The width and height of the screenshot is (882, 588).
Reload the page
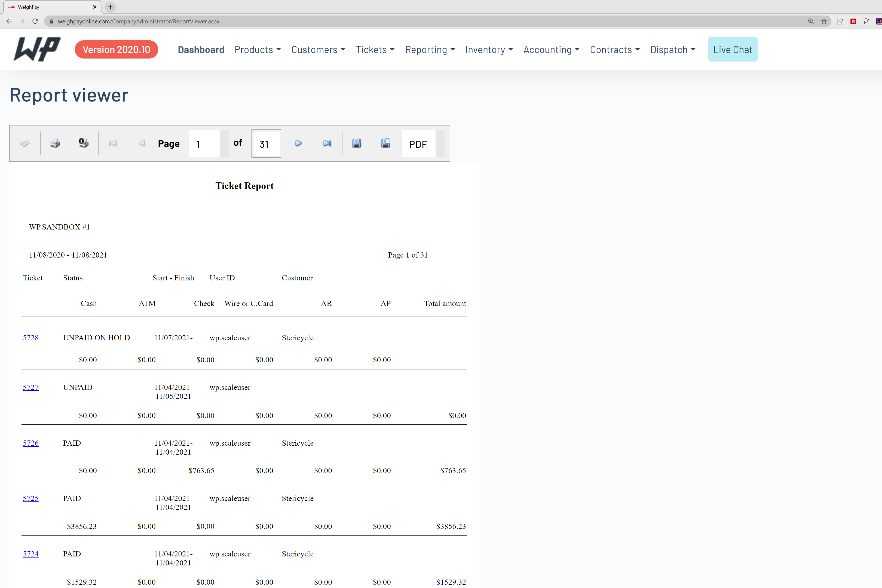[35, 22]
